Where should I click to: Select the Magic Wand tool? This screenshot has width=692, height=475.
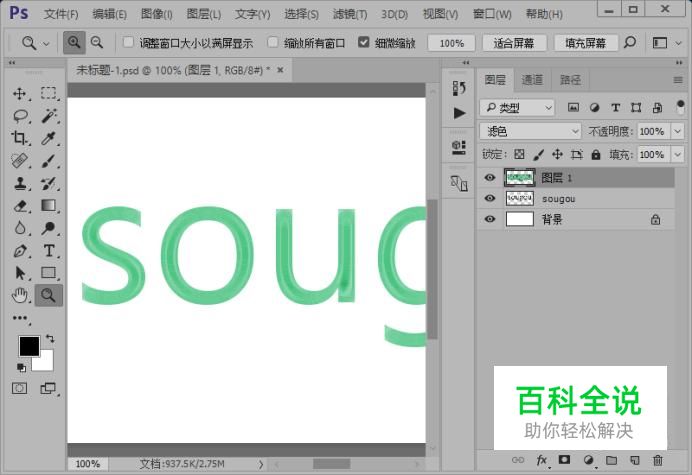tap(49, 116)
